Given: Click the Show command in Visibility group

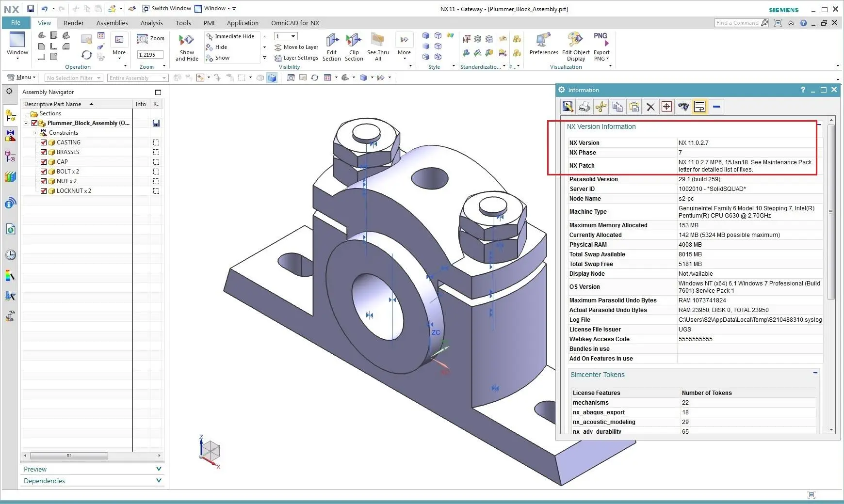Looking at the screenshot, I should tap(217, 58).
